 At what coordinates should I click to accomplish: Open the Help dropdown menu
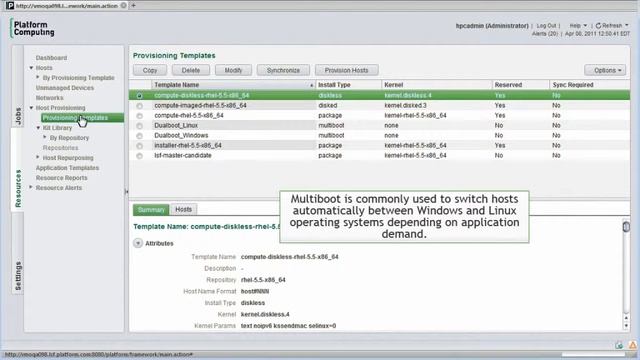coord(578,26)
